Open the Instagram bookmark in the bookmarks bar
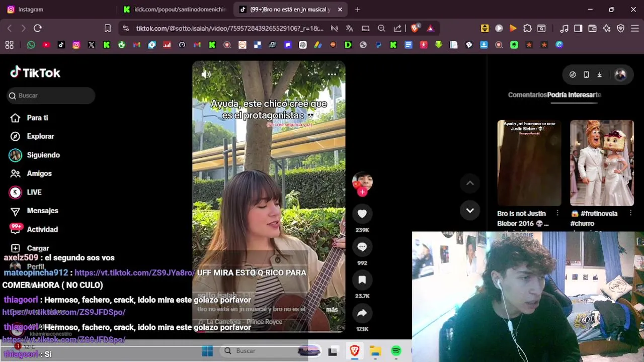 (76, 45)
